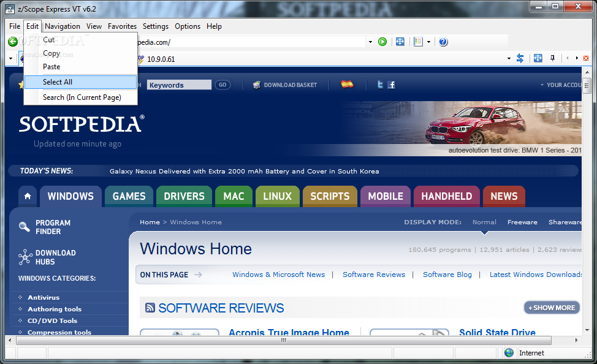The image size is (597, 364).
Task: Open the tab list dropdown arrow
Action: pos(509,59)
